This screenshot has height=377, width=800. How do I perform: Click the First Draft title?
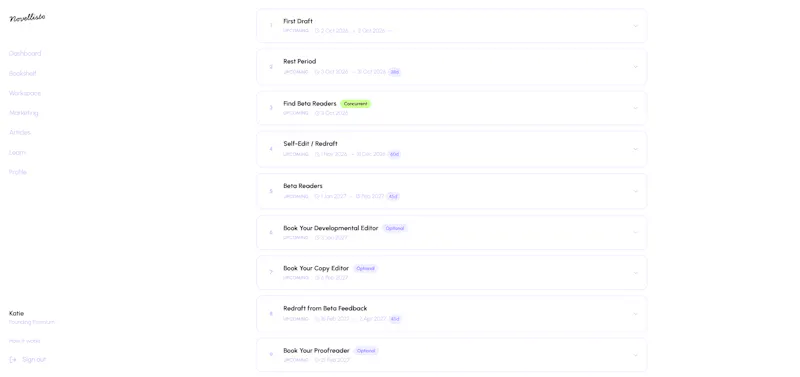point(298,21)
